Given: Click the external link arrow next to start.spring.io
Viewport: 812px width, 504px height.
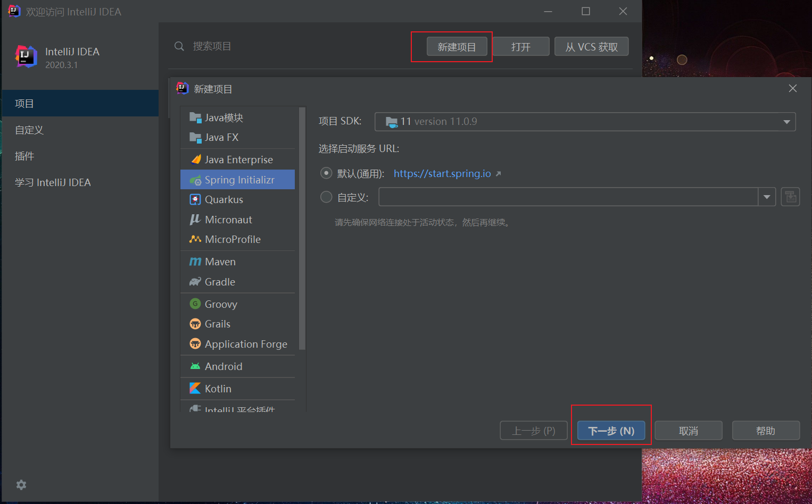Looking at the screenshot, I should point(498,174).
